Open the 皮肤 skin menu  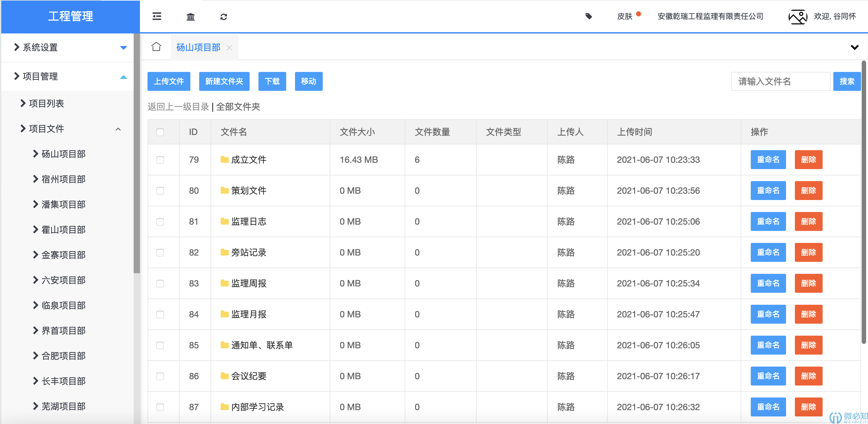tap(625, 16)
